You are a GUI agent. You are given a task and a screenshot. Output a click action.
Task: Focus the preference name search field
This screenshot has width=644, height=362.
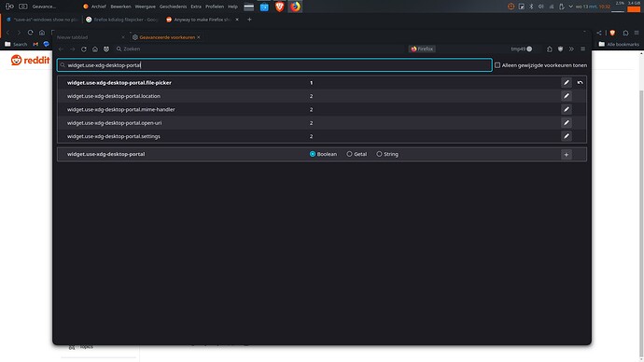tap(274, 65)
